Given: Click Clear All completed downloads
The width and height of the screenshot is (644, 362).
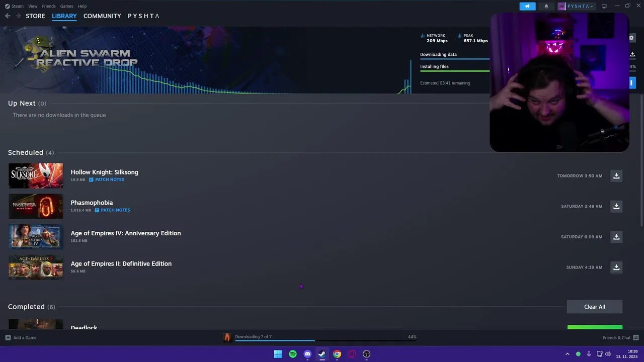Looking at the screenshot, I should pyautogui.click(x=595, y=307).
